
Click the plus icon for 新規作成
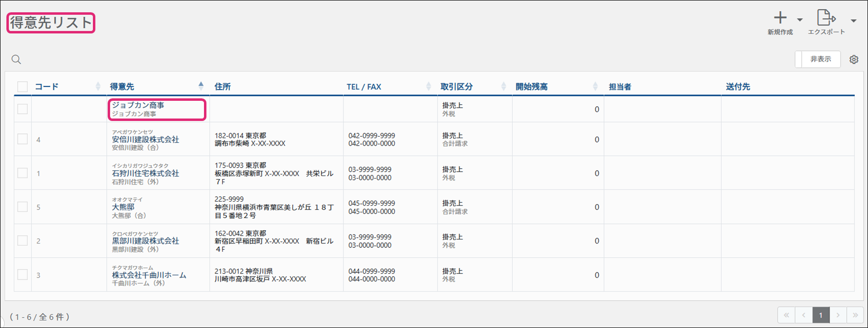780,18
